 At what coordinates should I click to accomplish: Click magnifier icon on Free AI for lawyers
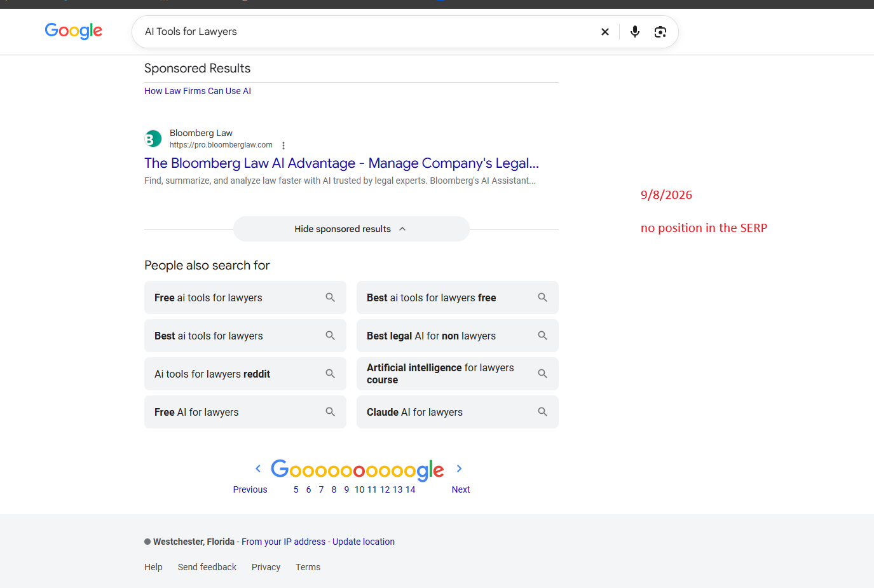(331, 412)
